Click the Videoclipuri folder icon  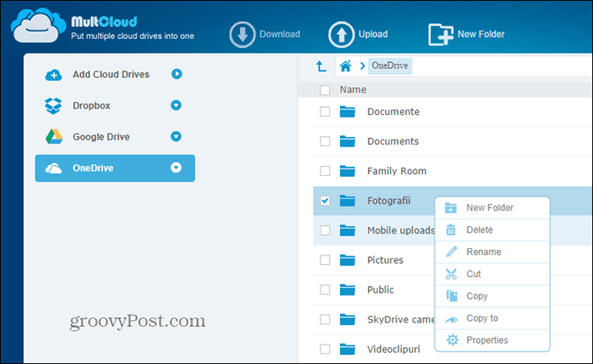[347, 349]
